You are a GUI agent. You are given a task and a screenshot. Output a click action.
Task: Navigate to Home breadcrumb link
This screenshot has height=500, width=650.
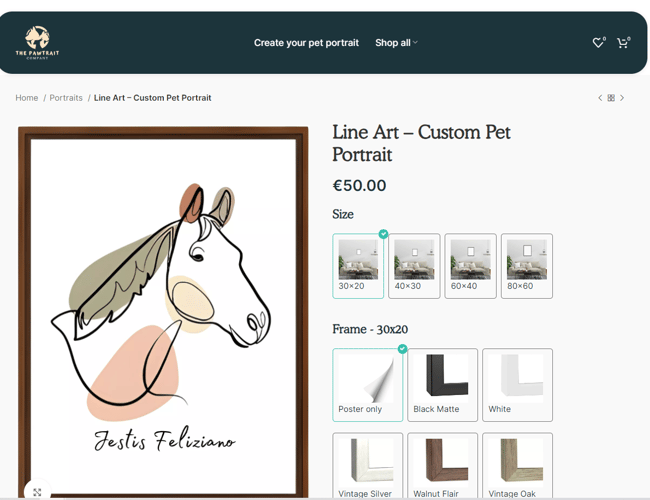coord(26,98)
